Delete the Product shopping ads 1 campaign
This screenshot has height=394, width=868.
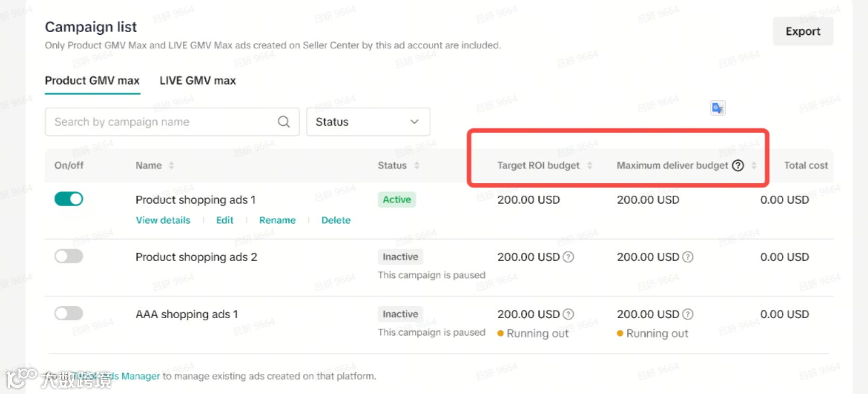point(336,220)
